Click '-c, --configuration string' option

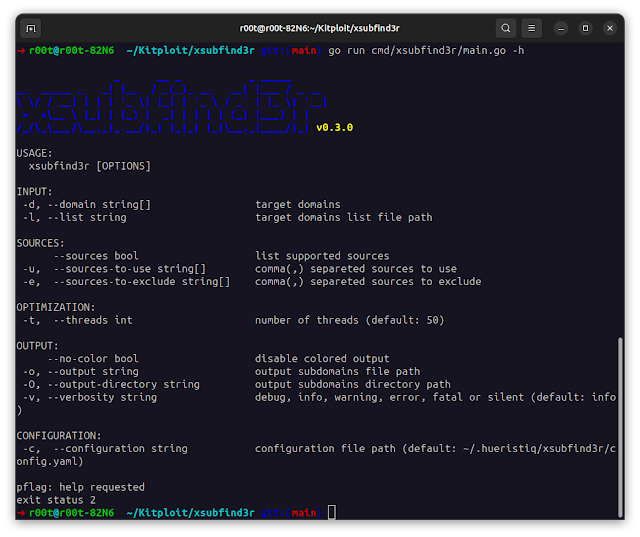(105, 448)
